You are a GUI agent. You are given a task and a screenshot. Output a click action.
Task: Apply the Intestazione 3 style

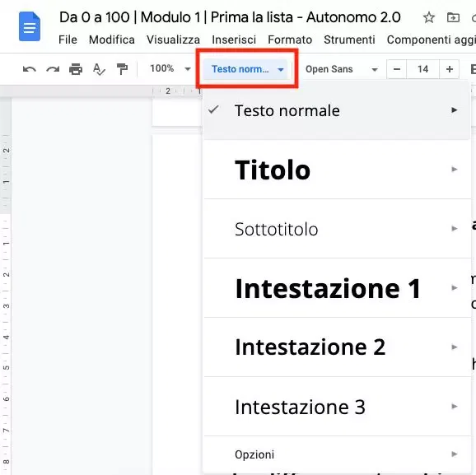[337, 407]
